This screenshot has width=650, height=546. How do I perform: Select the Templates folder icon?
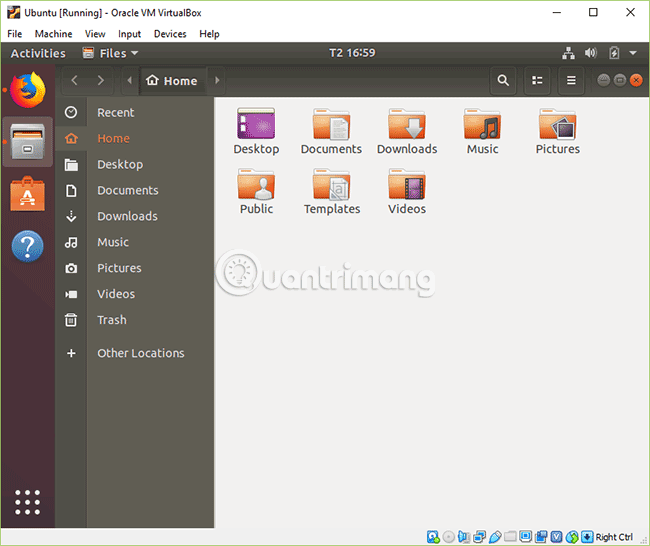pyautogui.click(x=332, y=184)
